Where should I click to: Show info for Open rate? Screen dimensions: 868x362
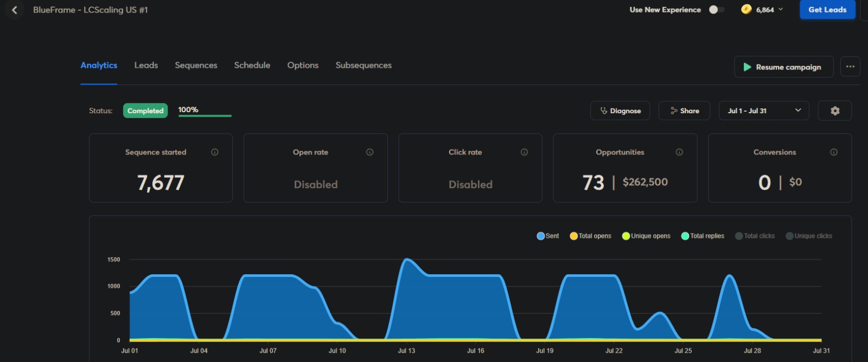(370, 152)
